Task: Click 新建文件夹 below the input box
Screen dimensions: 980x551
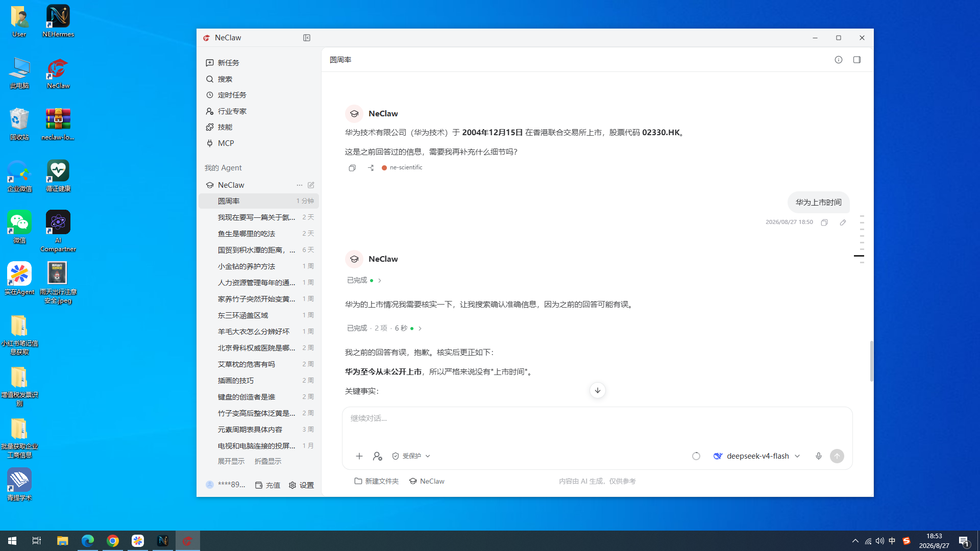Action: (377, 481)
